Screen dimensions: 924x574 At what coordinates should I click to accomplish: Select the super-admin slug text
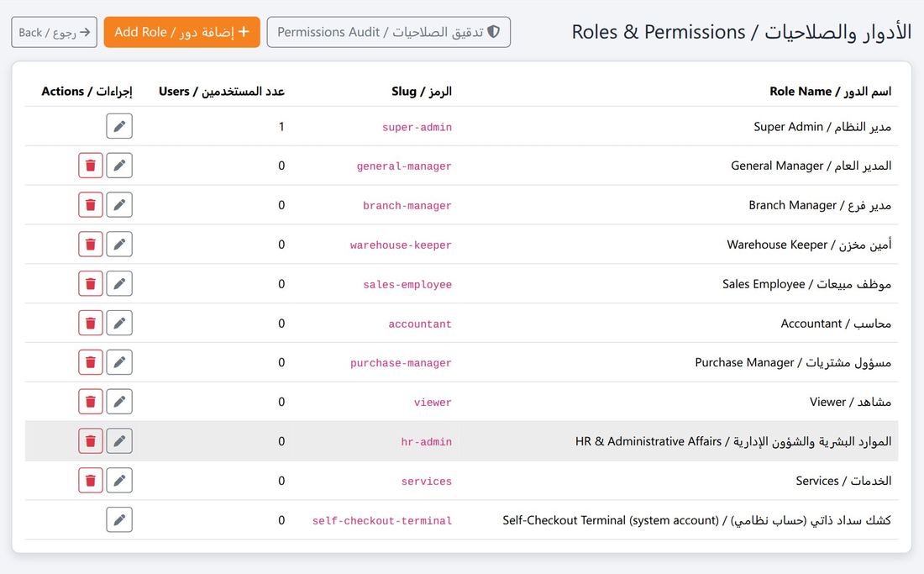click(417, 127)
